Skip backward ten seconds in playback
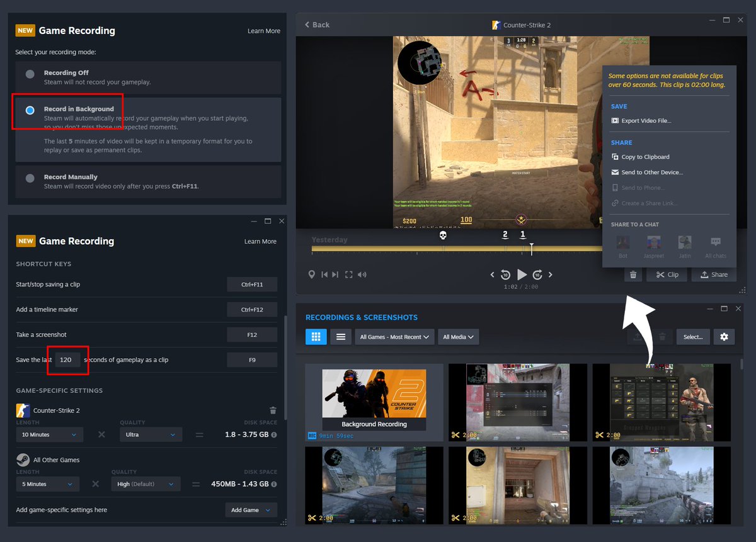The image size is (756, 542). coord(505,274)
